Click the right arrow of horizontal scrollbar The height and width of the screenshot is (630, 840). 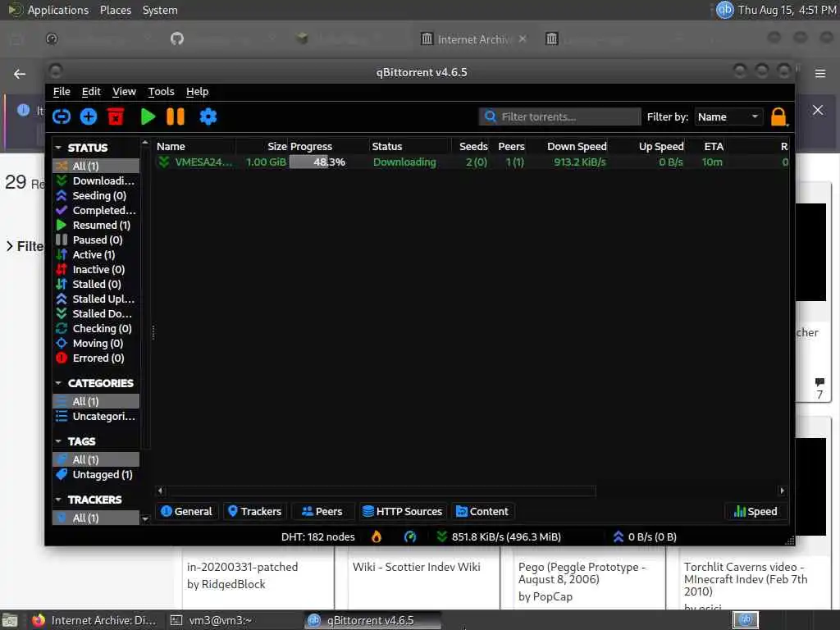[782, 491]
